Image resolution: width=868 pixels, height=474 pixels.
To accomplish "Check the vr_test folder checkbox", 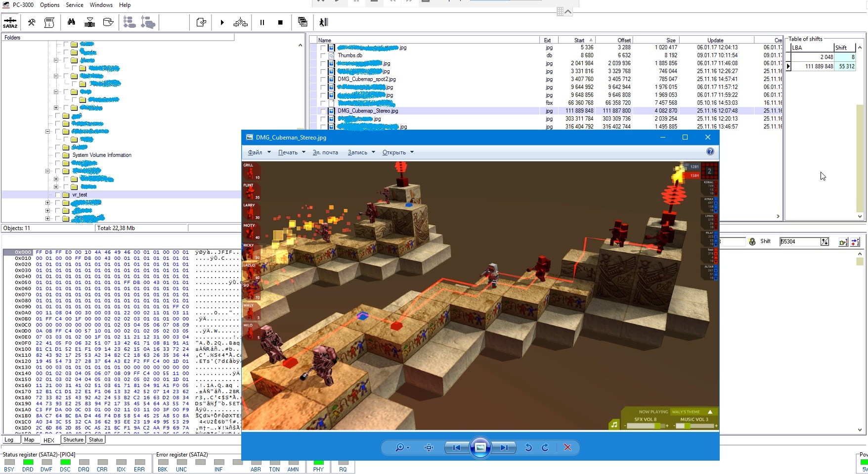I will 58,195.
